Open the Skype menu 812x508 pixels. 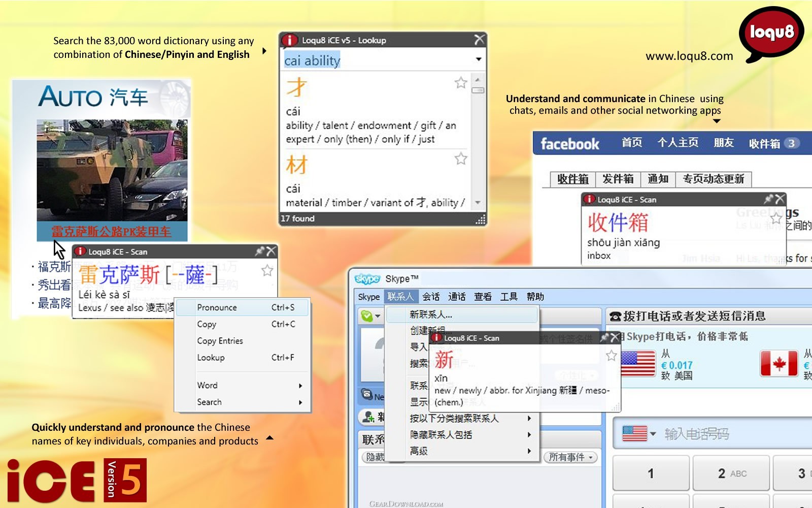point(369,297)
